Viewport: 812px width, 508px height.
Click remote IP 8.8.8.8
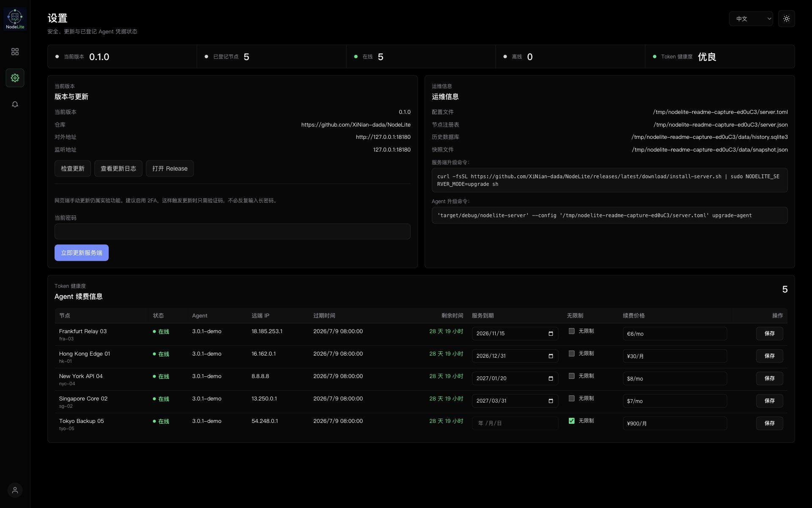[260, 376]
